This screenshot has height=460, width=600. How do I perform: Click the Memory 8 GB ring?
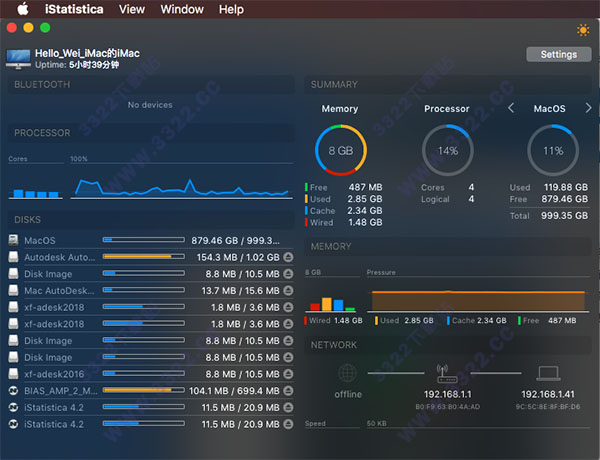coord(341,150)
